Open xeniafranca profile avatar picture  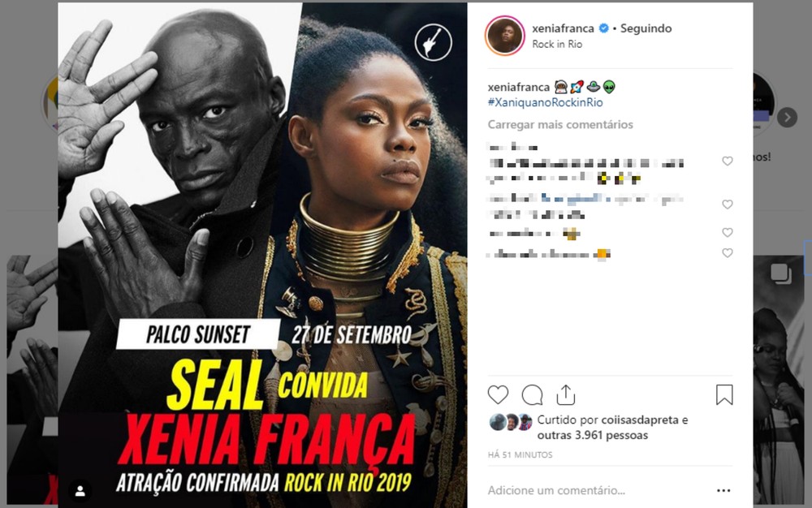pyautogui.click(x=505, y=35)
